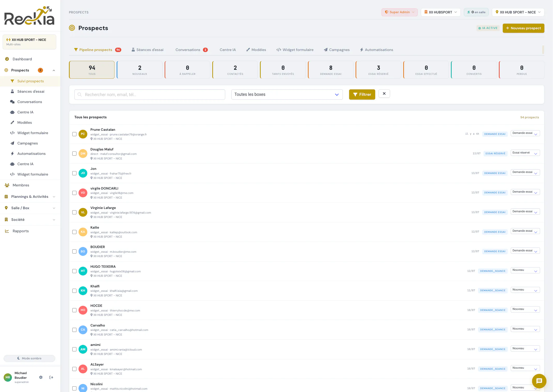Open the Automatisations tab
This screenshot has height=392, width=553.
point(377,50)
